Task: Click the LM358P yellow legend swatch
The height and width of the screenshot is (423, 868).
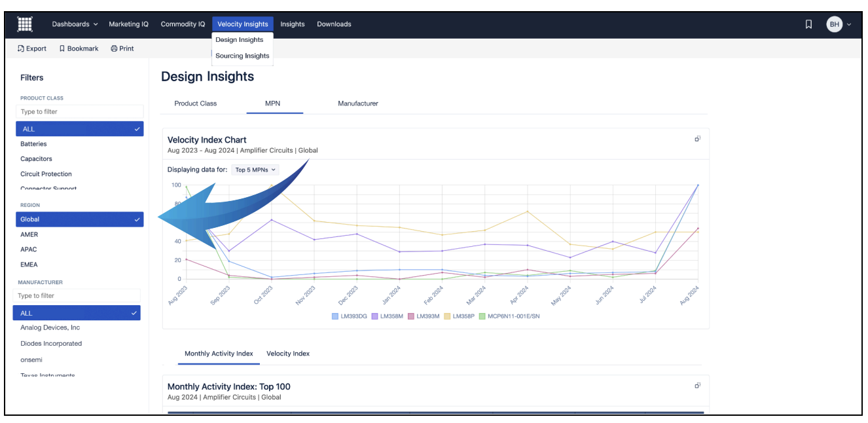Action: coord(447,316)
